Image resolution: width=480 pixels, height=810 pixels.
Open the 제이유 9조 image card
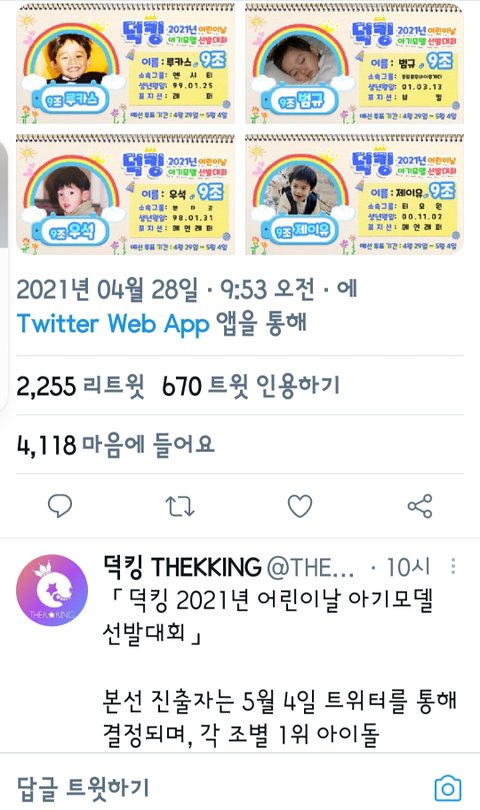tap(354, 194)
